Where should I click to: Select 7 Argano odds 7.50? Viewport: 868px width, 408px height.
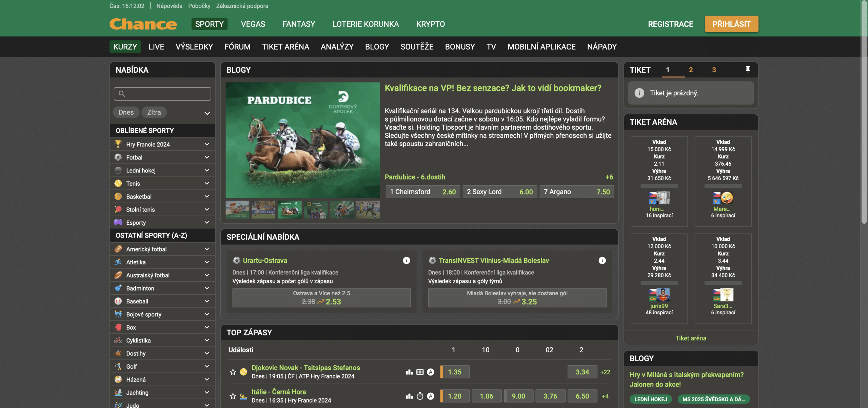[577, 192]
